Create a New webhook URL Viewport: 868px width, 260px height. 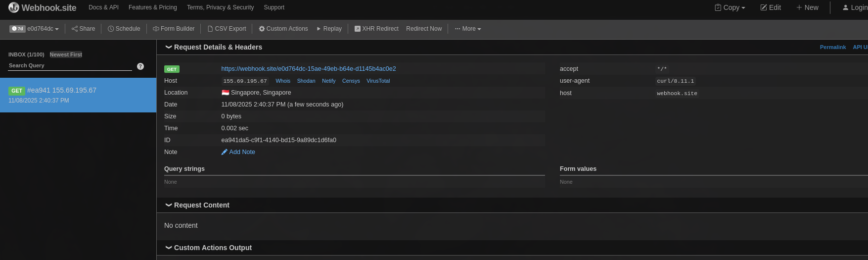pyautogui.click(x=807, y=7)
